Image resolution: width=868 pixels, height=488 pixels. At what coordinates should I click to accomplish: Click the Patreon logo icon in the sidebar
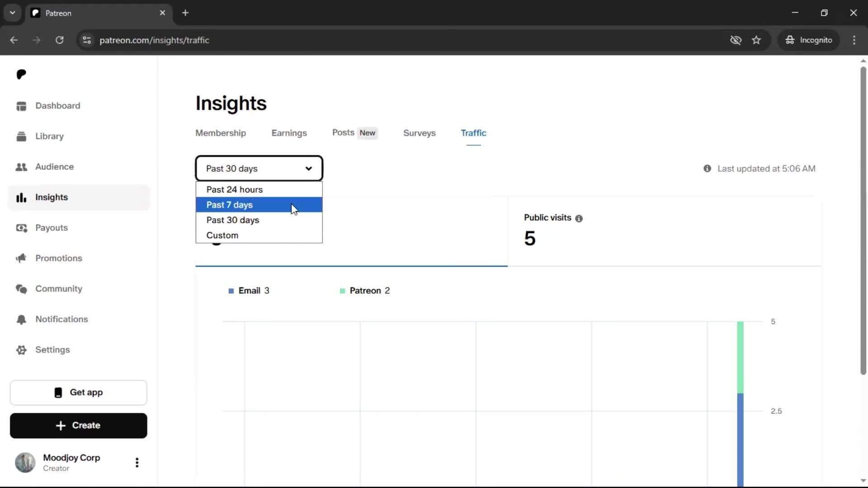point(21,75)
